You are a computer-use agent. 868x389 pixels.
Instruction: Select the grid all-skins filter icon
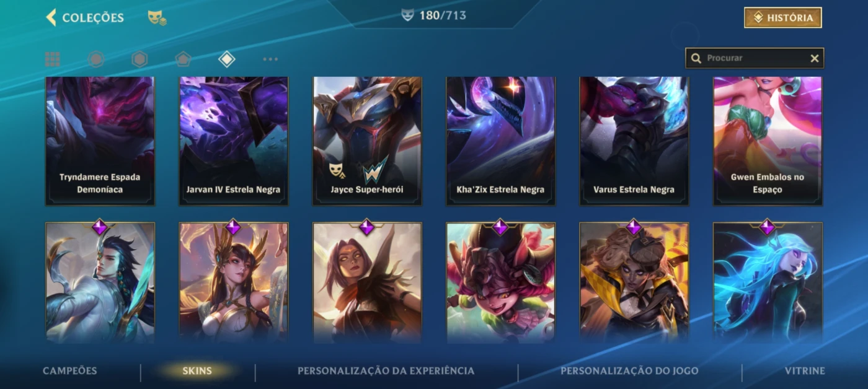(x=53, y=59)
